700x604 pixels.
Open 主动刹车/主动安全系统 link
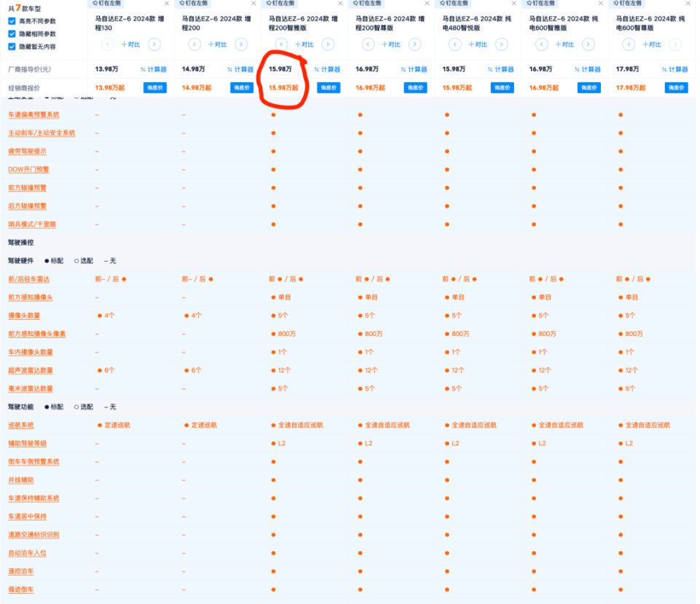tap(42, 133)
